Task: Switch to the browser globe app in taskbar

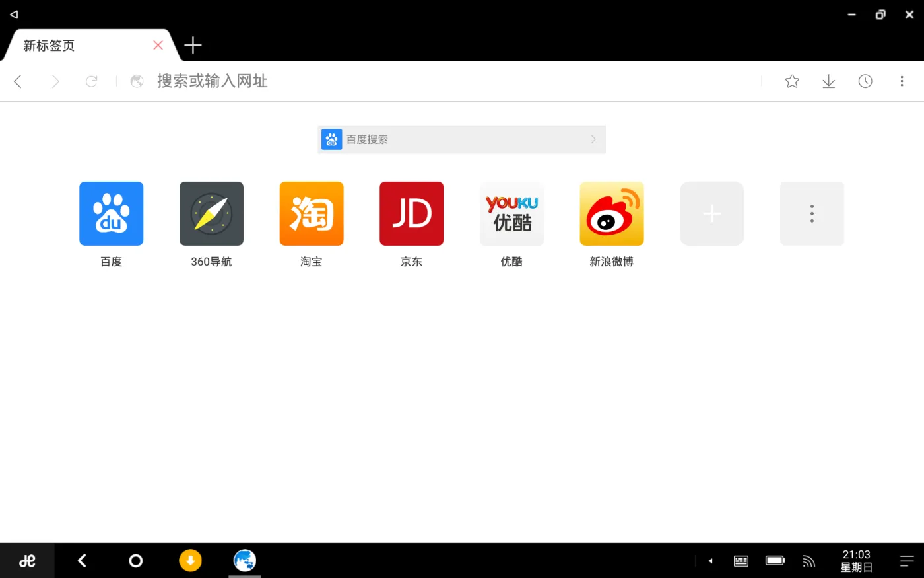Action: [x=245, y=561]
